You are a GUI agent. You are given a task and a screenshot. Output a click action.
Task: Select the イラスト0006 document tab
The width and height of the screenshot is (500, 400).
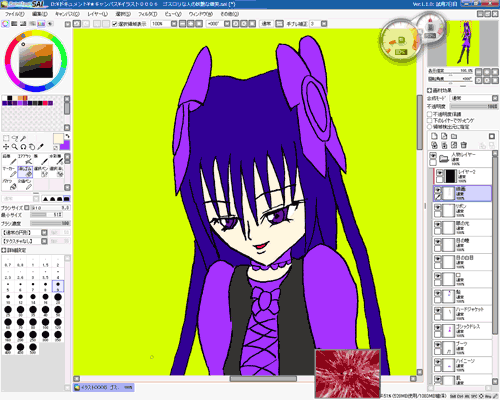click(x=104, y=387)
